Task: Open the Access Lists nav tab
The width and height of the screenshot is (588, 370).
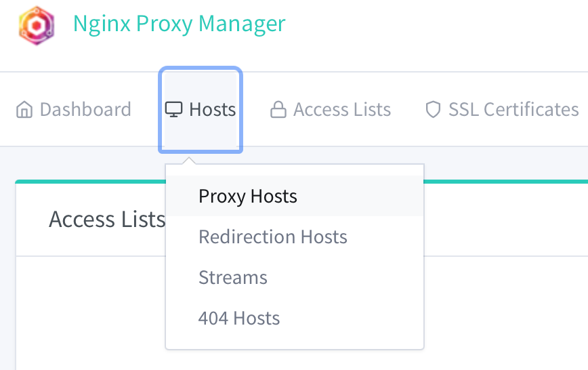Action: (x=331, y=110)
